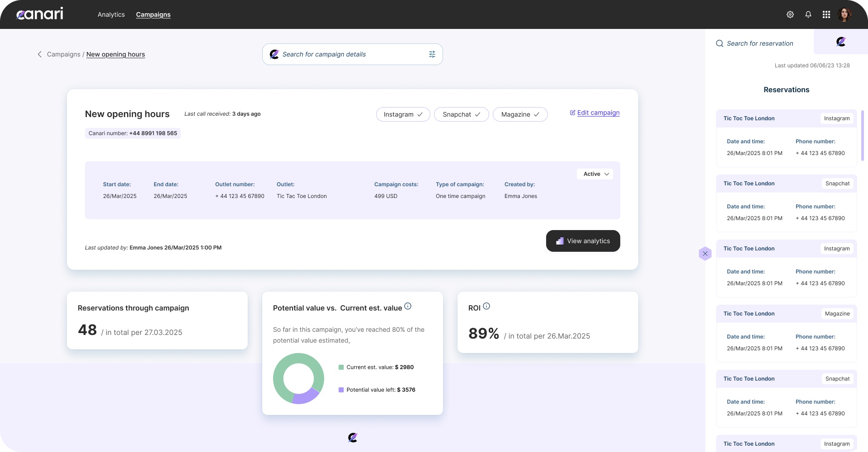Open the app grid launcher
868x452 pixels.
click(826, 14)
